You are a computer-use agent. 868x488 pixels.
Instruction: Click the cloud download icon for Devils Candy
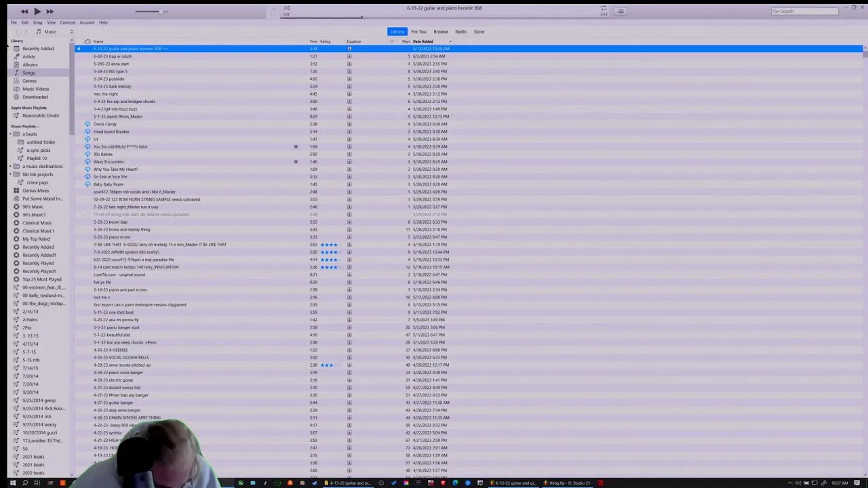click(87, 124)
